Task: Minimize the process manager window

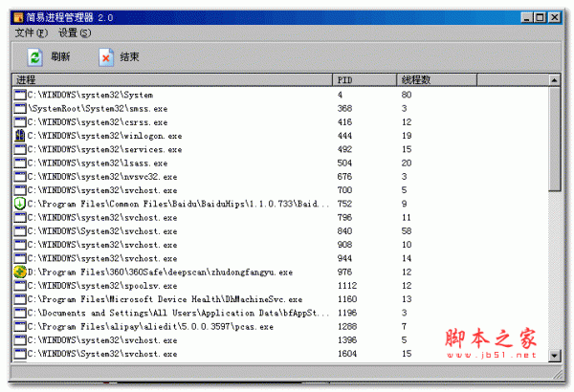Action: 527,17
